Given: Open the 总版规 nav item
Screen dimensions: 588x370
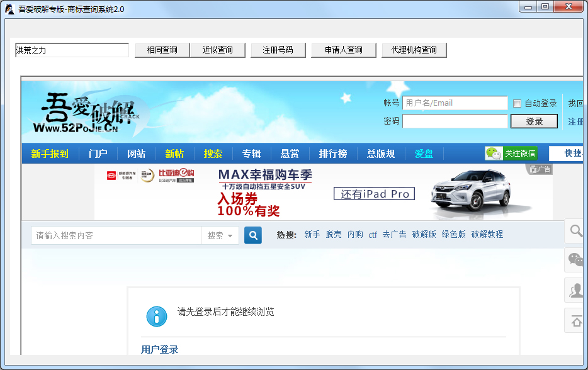Looking at the screenshot, I should 381,154.
